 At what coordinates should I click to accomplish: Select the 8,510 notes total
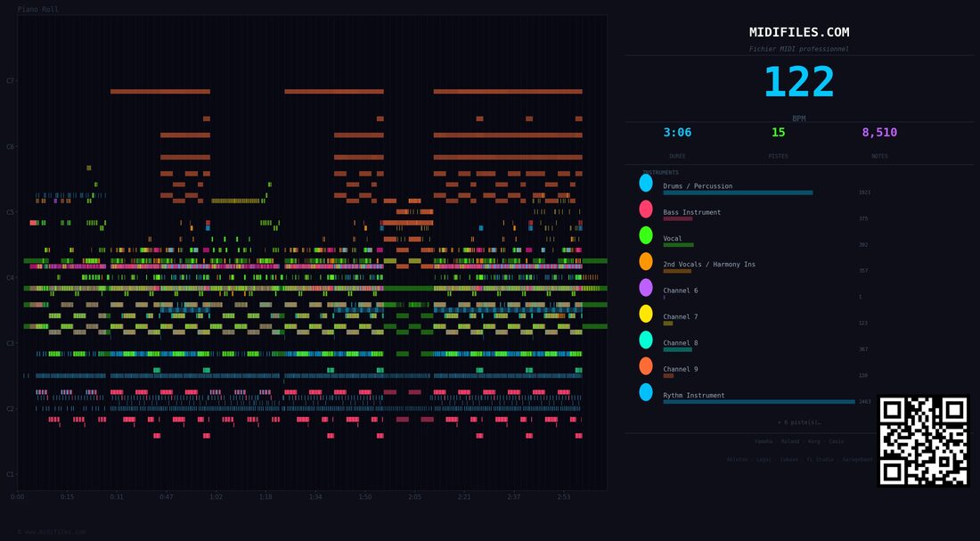coord(879,133)
